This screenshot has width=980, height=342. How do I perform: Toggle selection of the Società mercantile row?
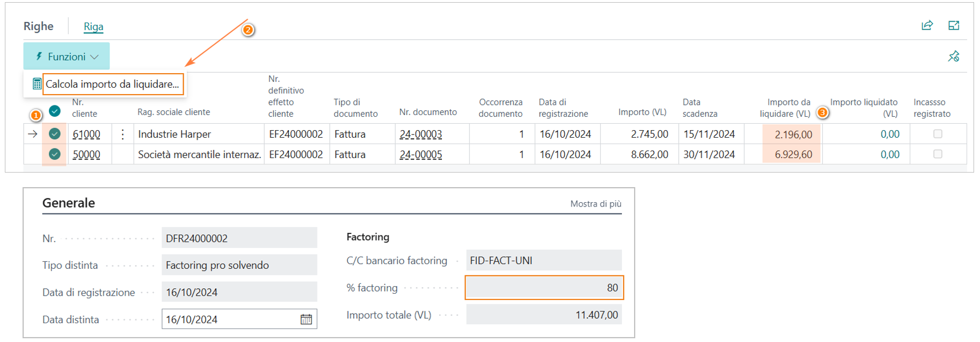click(55, 154)
